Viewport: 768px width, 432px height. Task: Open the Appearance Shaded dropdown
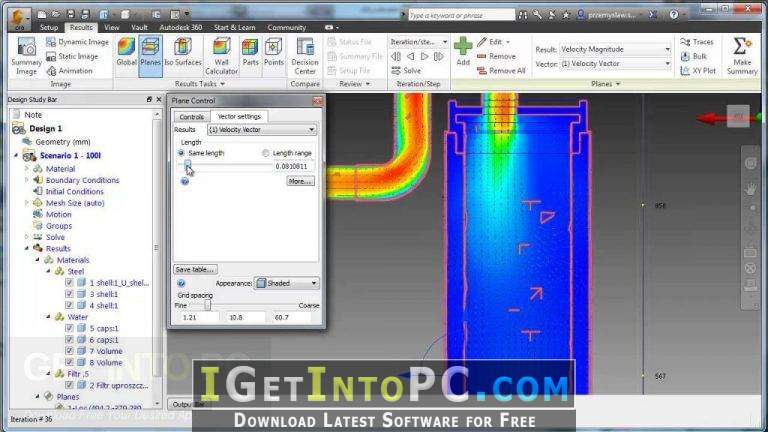click(x=287, y=283)
